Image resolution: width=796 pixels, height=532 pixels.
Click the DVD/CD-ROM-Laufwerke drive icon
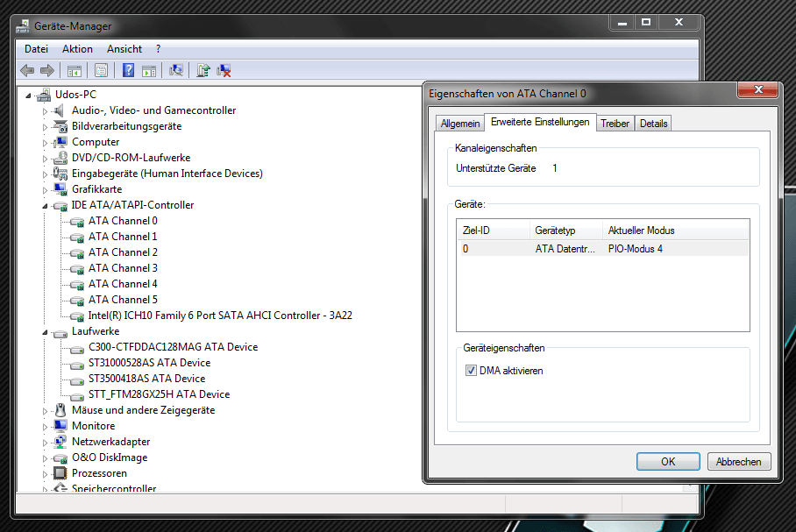tap(60, 158)
